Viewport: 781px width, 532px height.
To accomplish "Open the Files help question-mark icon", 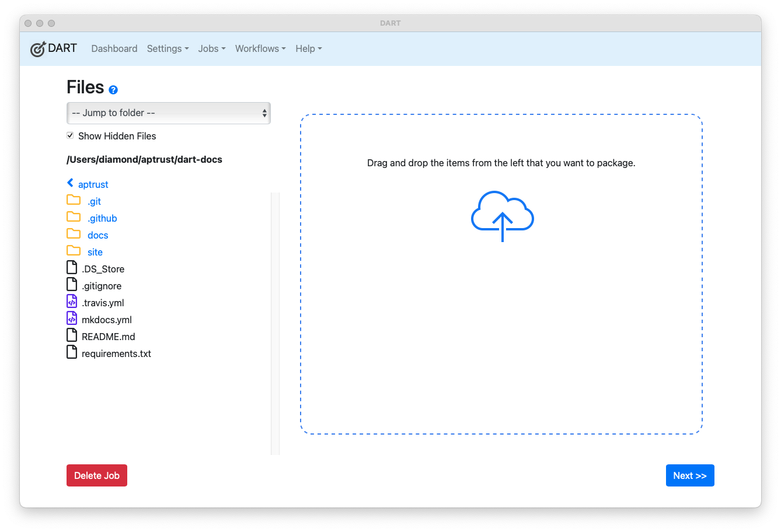I will (x=113, y=90).
